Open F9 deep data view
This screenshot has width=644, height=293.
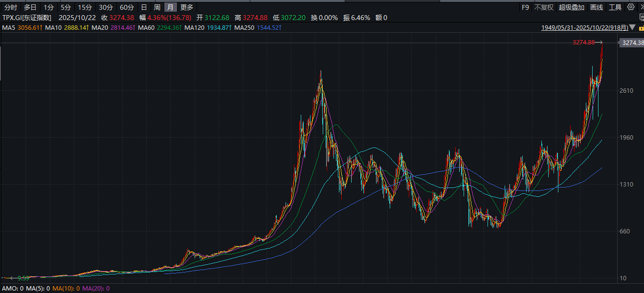click(525, 7)
